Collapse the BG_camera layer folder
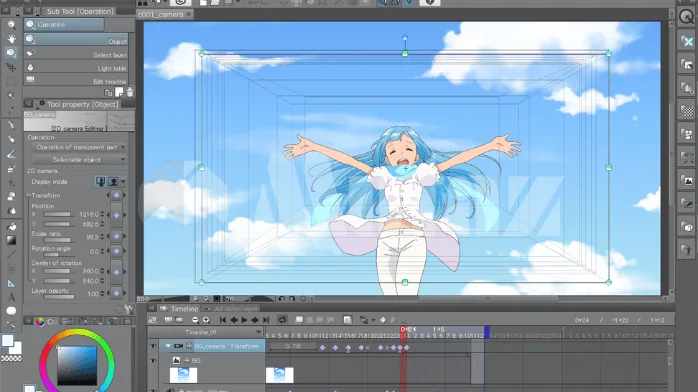698x392 pixels. [x=168, y=346]
